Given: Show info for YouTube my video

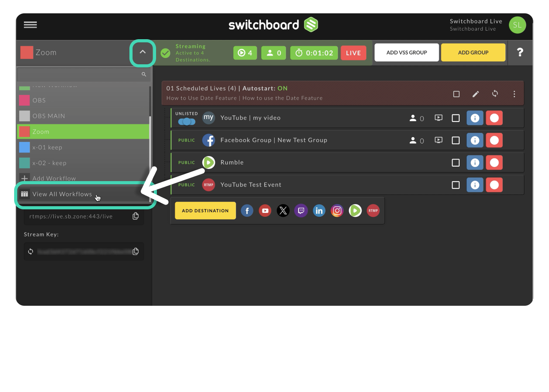Looking at the screenshot, I should (x=475, y=118).
